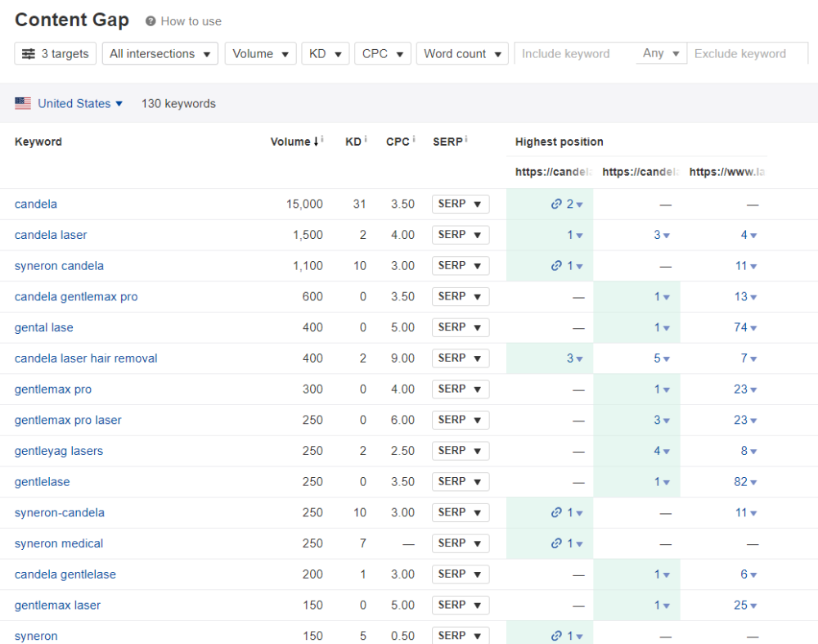The height and width of the screenshot is (644, 818).
Task: Click the info icon next to KD header
Action: click(x=365, y=140)
